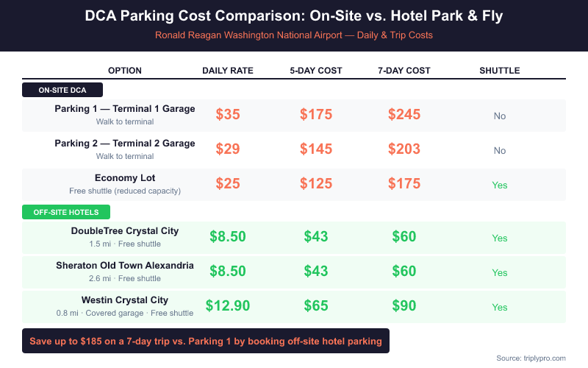
Task: Click the $35 daily rate for Parking 1
Action: (x=228, y=115)
